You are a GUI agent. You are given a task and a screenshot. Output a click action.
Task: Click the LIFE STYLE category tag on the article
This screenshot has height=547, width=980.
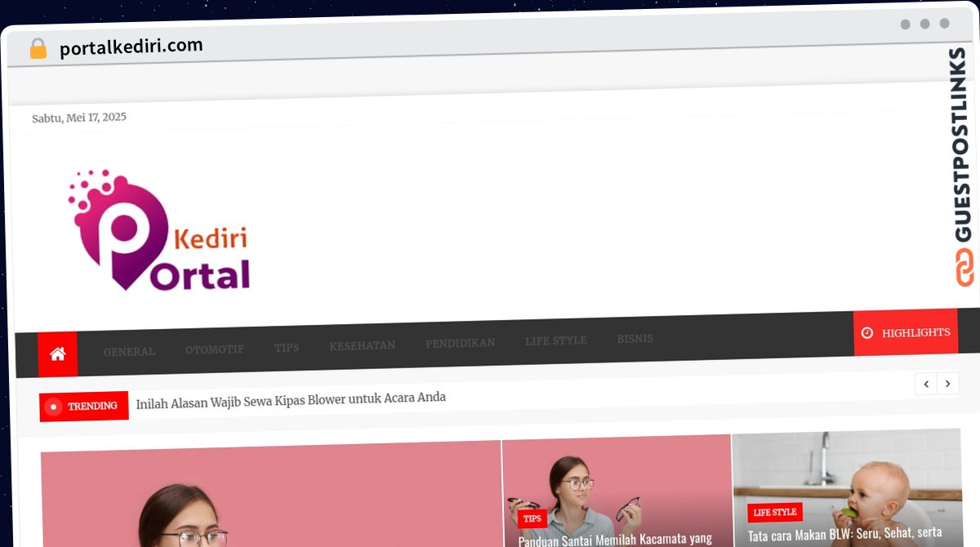[775, 512]
